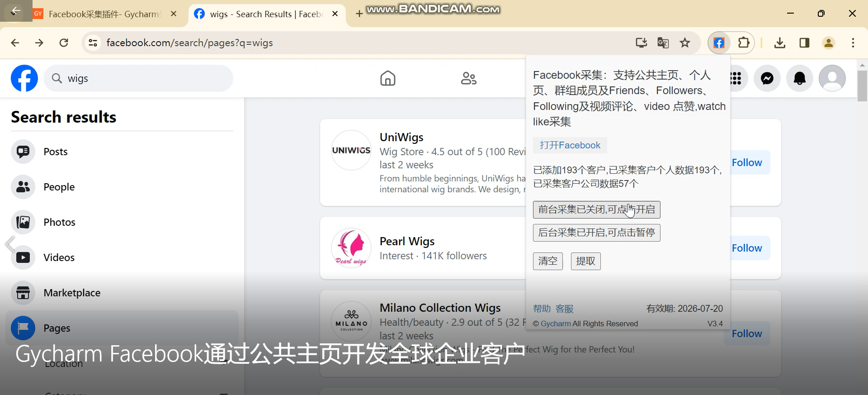Close the Facebook采集插件 Gycharm tab
868x395 pixels.
tap(174, 14)
